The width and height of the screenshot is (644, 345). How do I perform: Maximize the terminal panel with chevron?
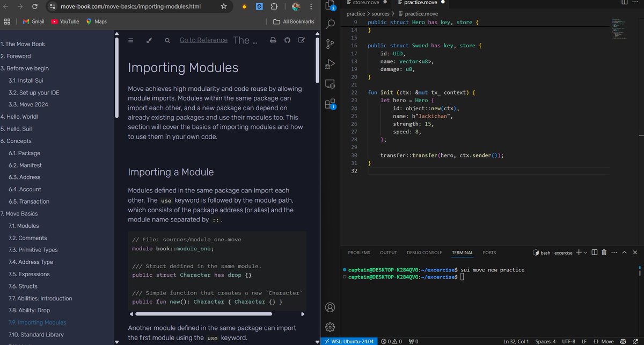coord(625,253)
